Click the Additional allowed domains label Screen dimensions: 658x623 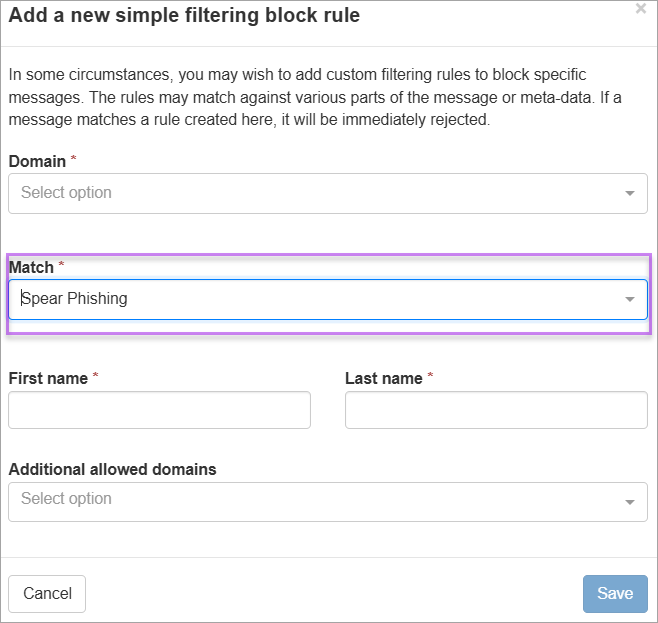[112, 469]
